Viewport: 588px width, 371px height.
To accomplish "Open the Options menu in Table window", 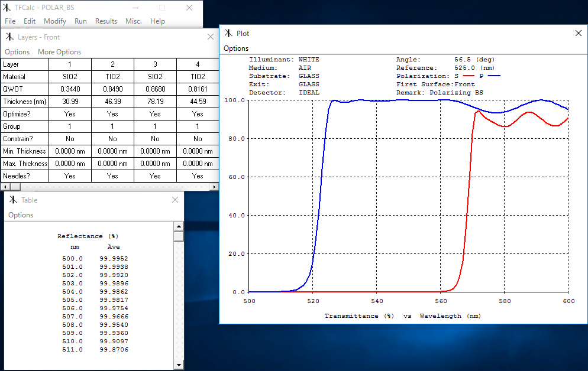I will 21,215.
